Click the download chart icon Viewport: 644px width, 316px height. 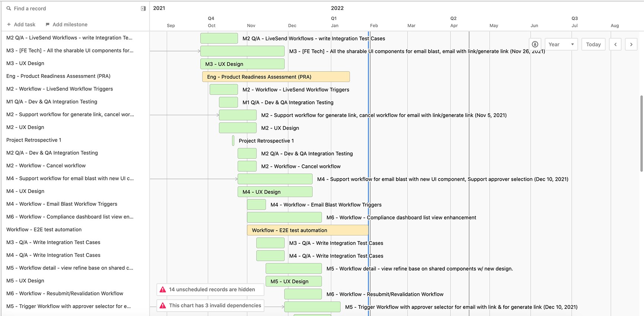tap(535, 44)
